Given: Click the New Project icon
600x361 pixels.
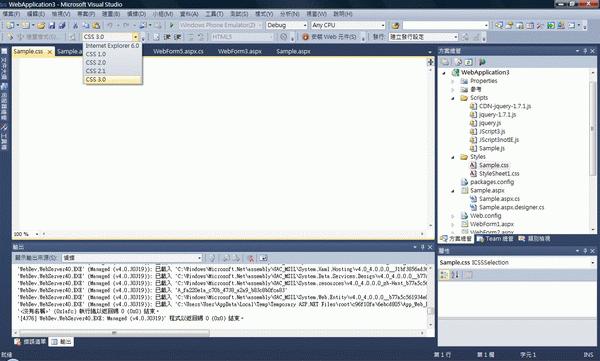Looking at the screenshot, I should click(x=10, y=26).
